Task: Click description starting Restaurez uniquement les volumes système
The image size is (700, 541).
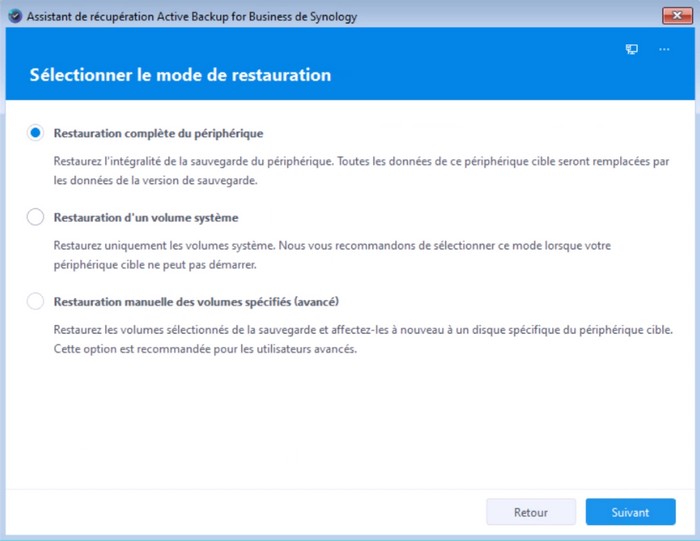Action: click(x=332, y=255)
